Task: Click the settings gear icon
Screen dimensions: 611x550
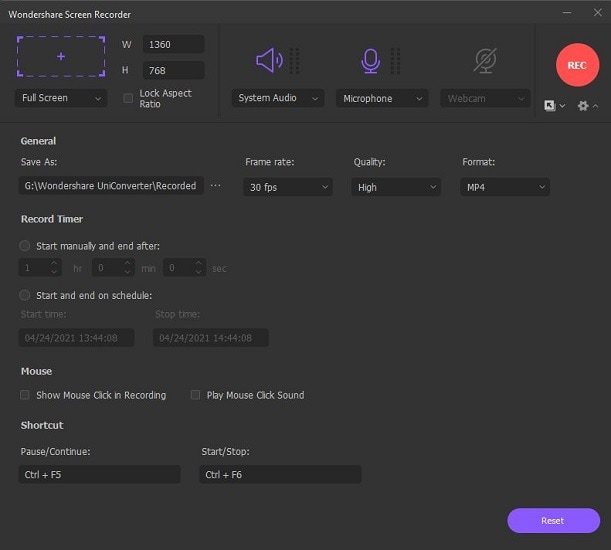Action: 583,106
